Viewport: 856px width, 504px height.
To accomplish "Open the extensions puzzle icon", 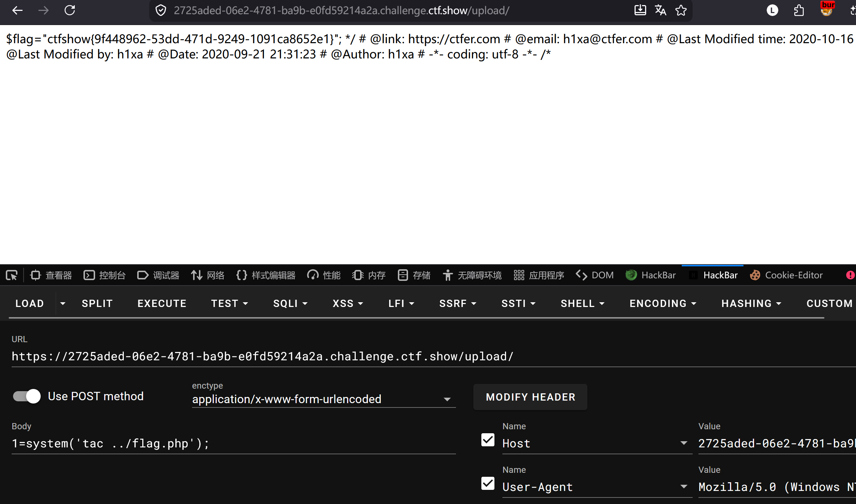I will tap(799, 11).
